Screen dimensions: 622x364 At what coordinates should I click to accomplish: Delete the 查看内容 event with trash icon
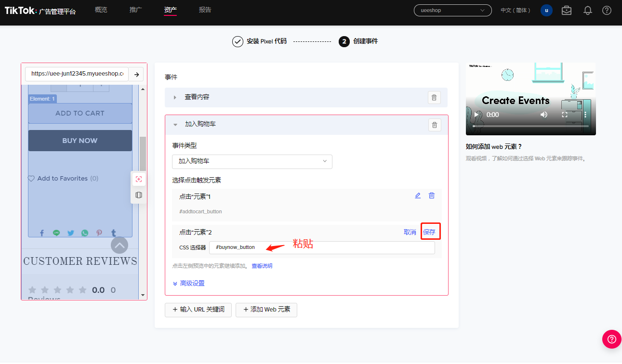click(x=434, y=97)
